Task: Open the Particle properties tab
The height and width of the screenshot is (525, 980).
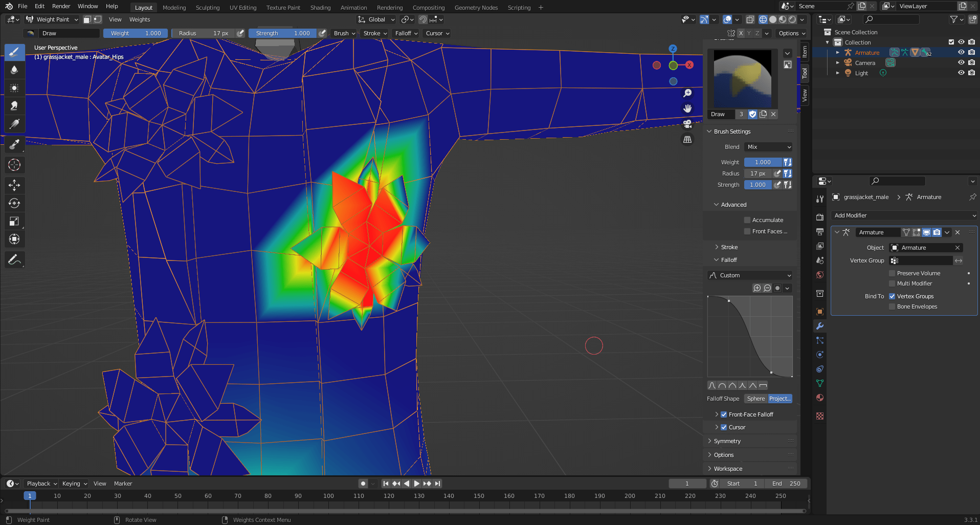Action: 820,340
